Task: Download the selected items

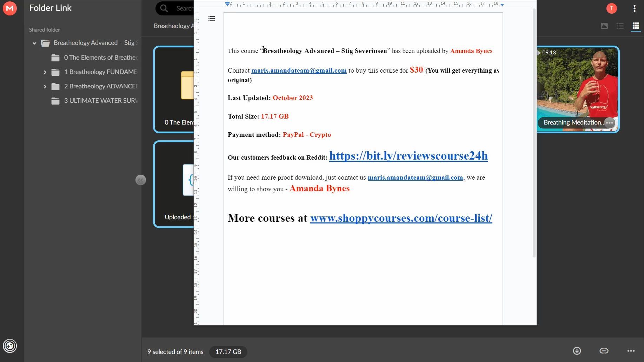Action: pyautogui.click(x=577, y=351)
